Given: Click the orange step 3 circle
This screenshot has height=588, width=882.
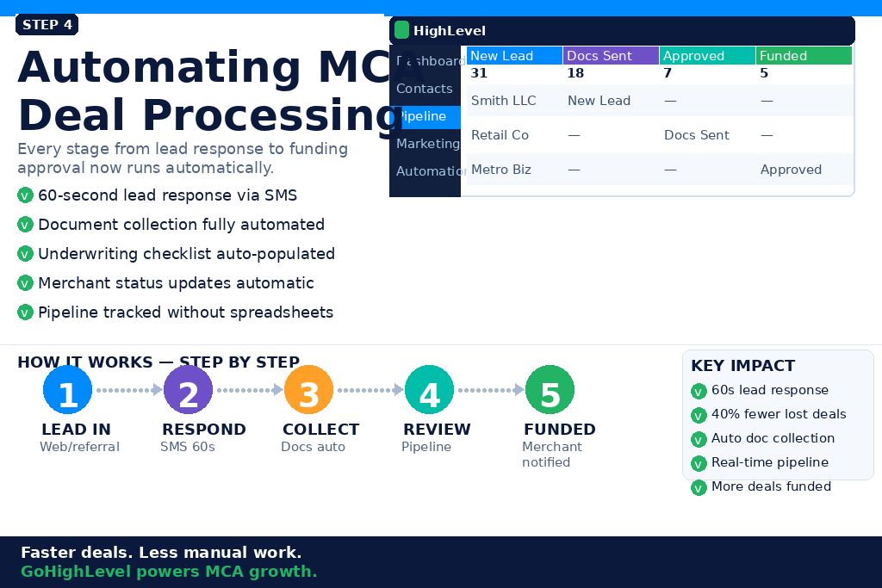Looking at the screenshot, I should pyautogui.click(x=309, y=390).
